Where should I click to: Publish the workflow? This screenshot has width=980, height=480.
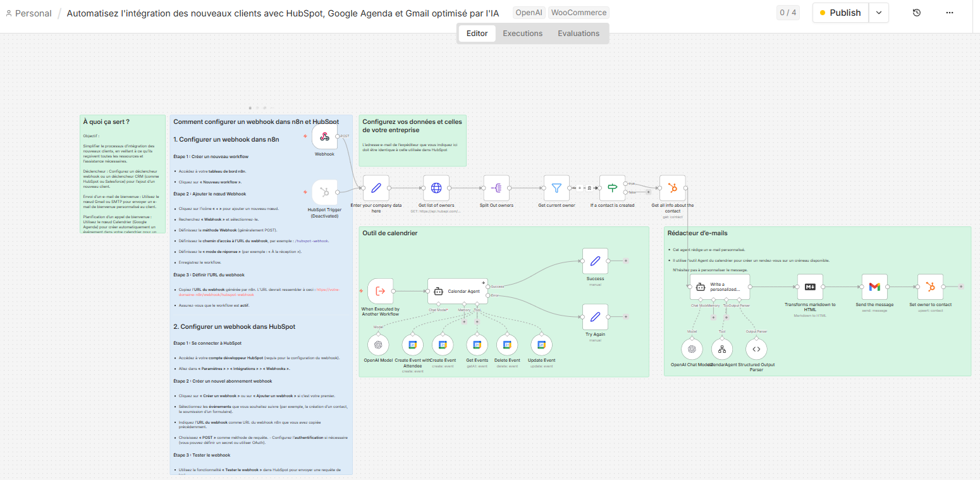coord(840,12)
